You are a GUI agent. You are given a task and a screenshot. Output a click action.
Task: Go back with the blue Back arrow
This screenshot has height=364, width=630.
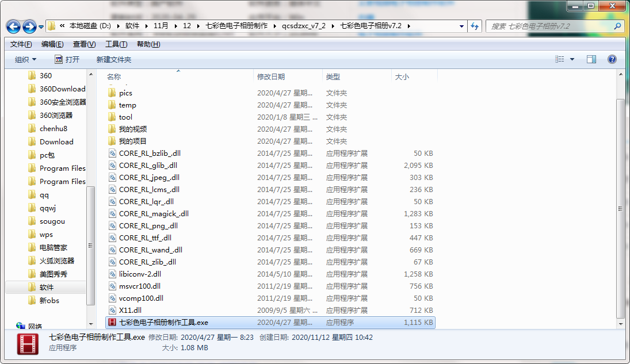tap(13, 26)
